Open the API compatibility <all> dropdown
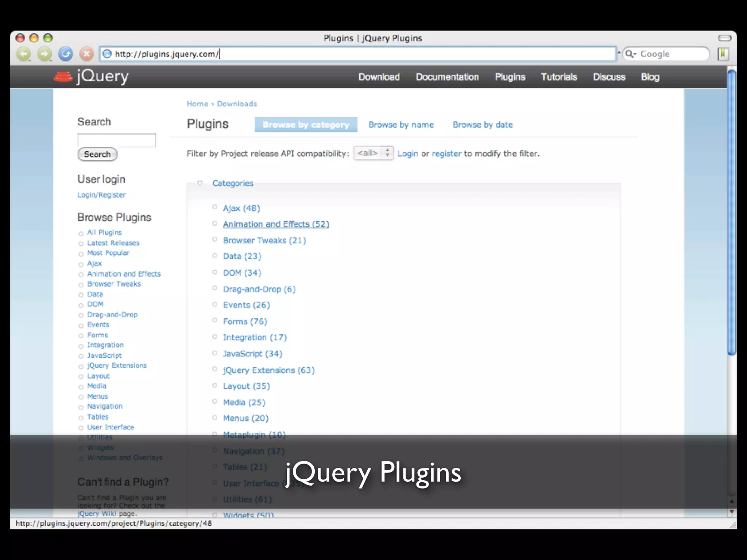The width and height of the screenshot is (747, 560). tap(373, 153)
